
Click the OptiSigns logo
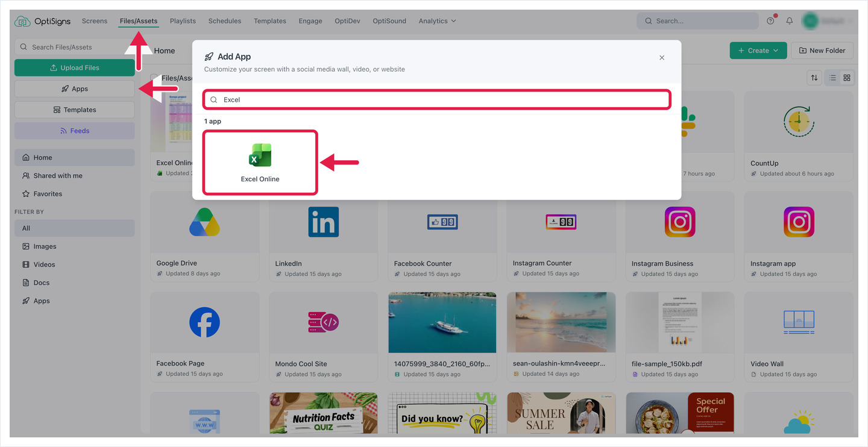coord(43,21)
